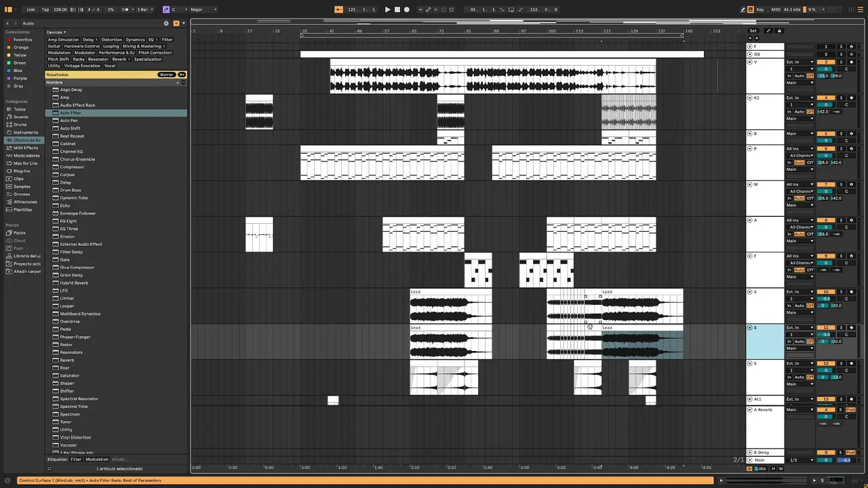
Task: Open the Major scale dropdown
Action: 203,9
